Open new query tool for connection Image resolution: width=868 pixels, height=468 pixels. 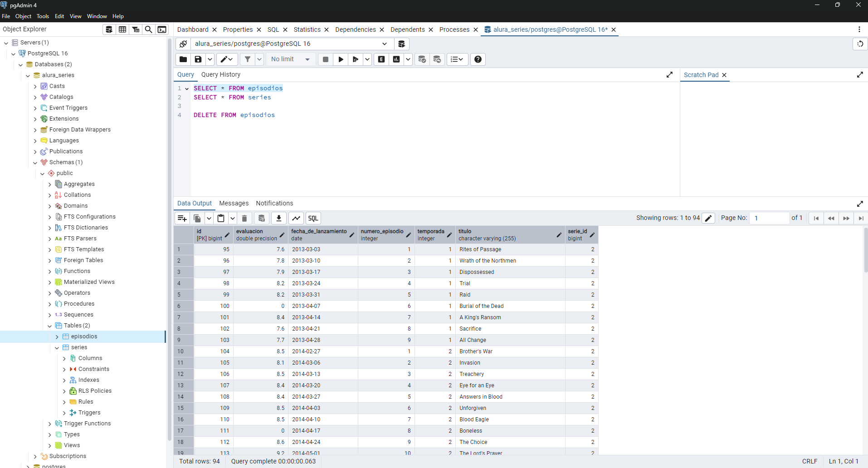coord(401,44)
